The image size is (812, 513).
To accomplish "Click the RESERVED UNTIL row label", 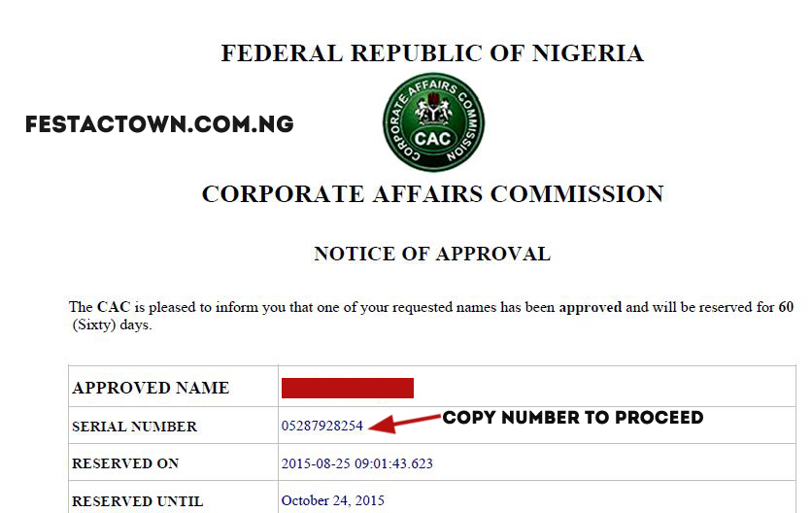I will pos(138,501).
